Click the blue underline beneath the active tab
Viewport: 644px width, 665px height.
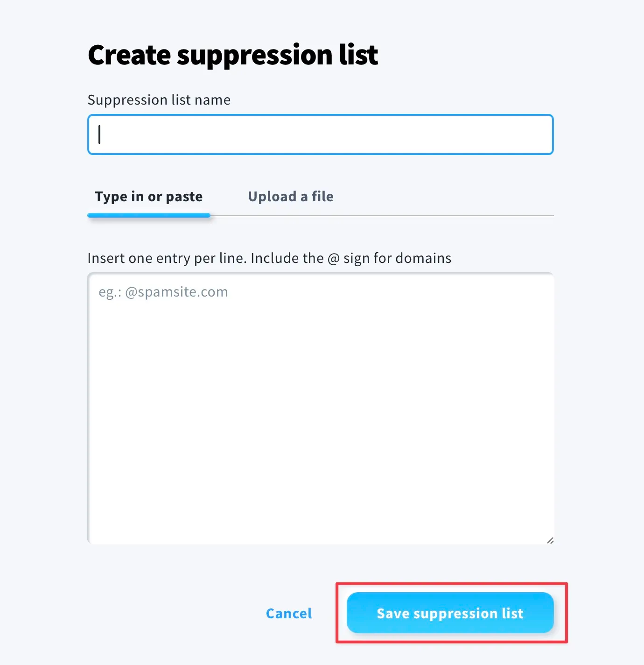click(148, 215)
